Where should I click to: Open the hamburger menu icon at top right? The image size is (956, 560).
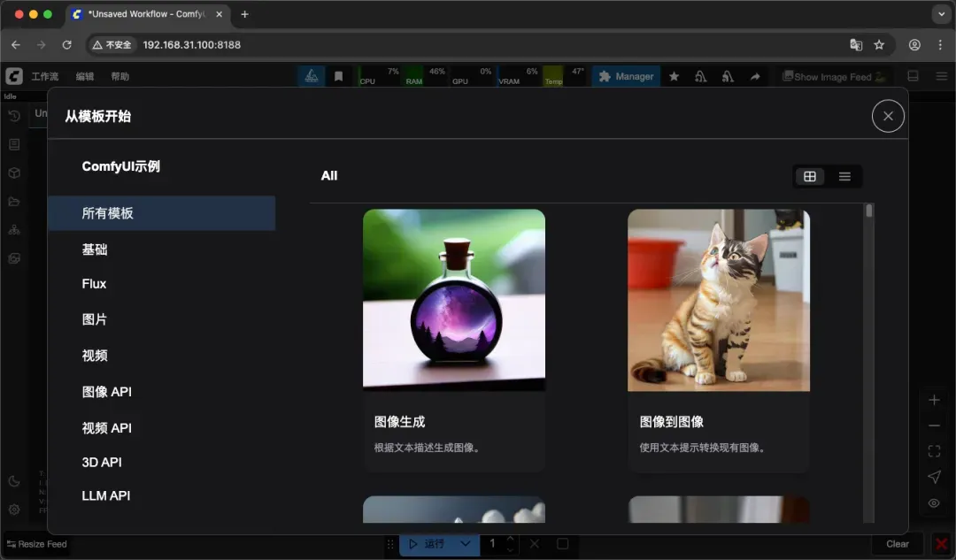941,76
